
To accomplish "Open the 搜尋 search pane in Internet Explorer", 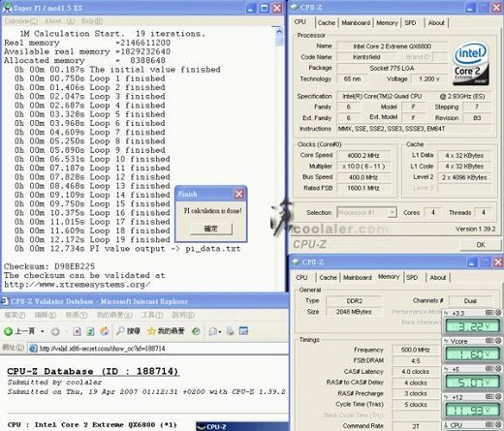I will click(x=128, y=331).
